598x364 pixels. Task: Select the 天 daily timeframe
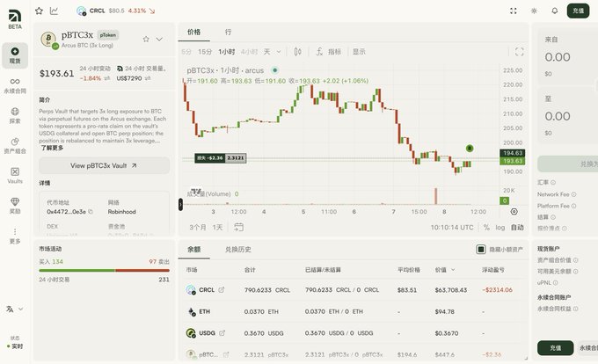pos(267,52)
